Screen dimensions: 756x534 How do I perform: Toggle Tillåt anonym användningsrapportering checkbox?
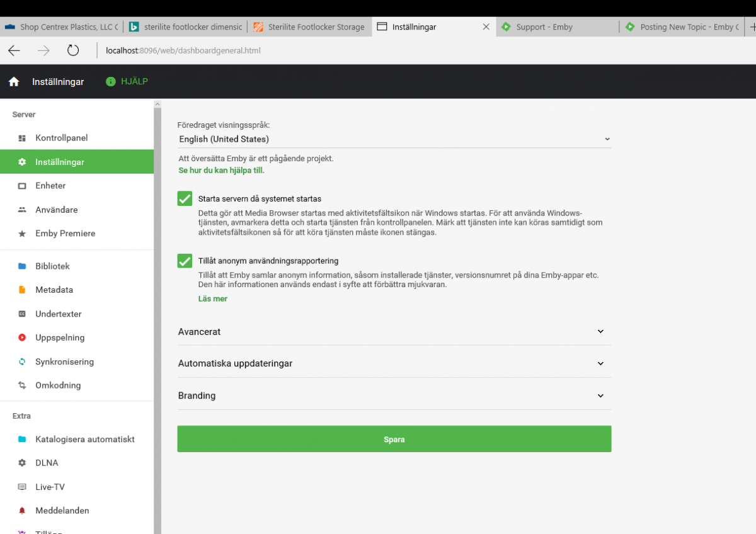click(185, 260)
